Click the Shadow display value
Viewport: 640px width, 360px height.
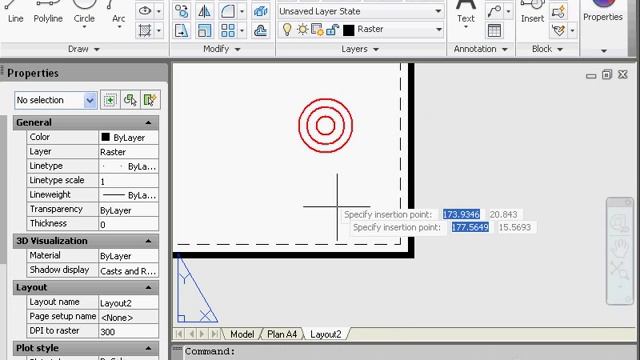coord(129,271)
